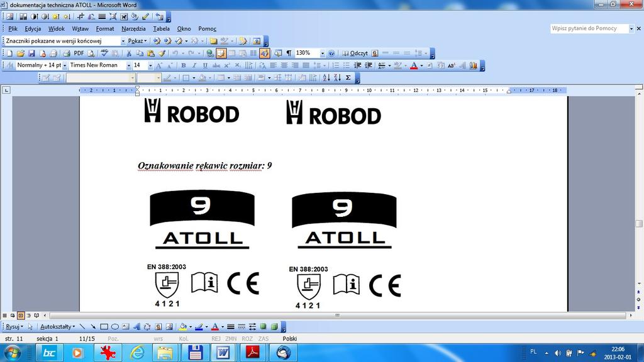Screen dimensions: 644x362
Task: Open the font name dropdown
Action: pos(128,65)
